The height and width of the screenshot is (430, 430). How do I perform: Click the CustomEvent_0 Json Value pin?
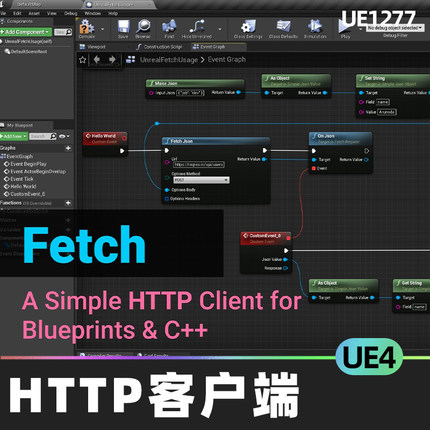[x=285, y=259]
